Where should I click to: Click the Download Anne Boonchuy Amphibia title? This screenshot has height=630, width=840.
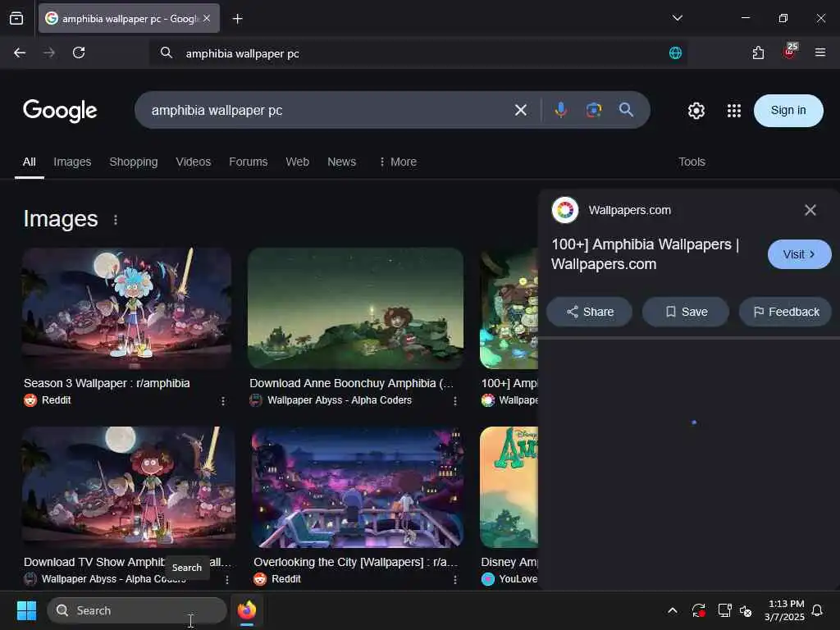351,384
